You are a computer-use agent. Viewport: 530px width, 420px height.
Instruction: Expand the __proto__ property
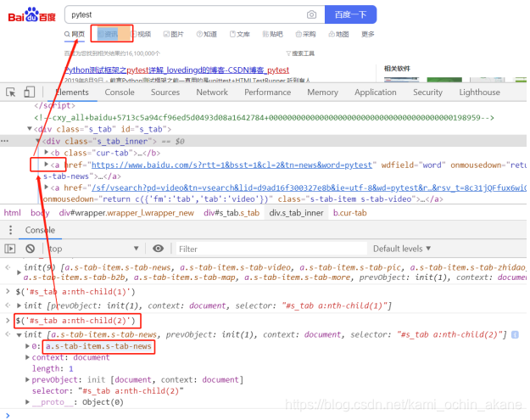point(27,401)
